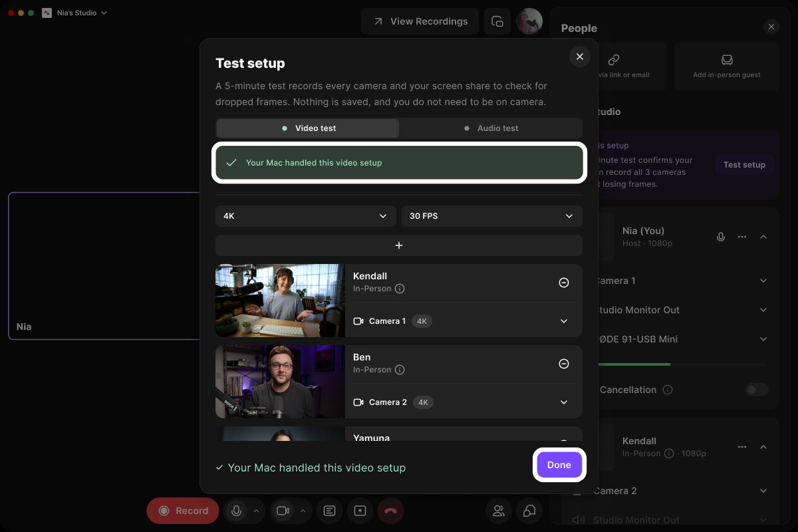Close the People panel
This screenshot has height=532, width=798.
point(771,27)
